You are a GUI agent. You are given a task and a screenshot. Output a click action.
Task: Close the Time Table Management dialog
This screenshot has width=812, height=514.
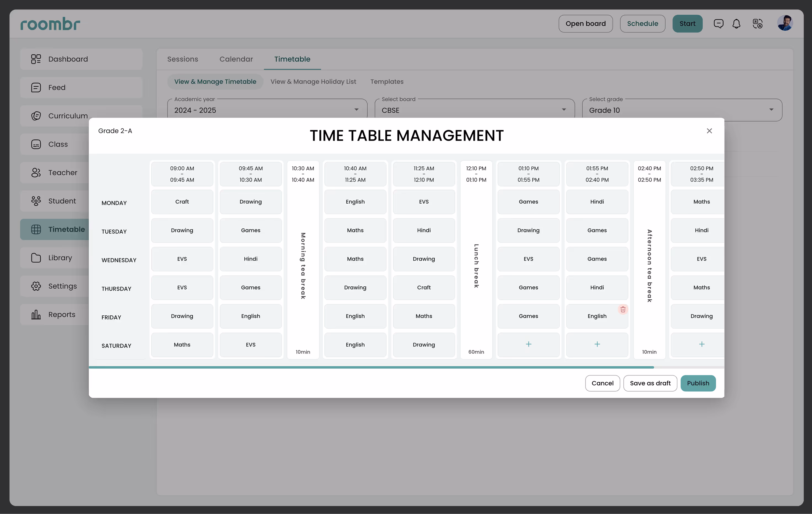pyautogui.click(x=709, y=131)
